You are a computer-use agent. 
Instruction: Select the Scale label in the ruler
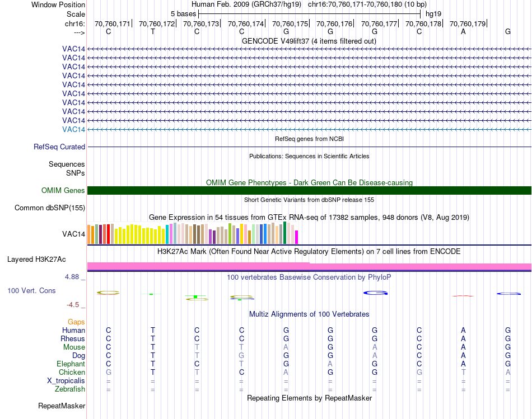point(76,14)
